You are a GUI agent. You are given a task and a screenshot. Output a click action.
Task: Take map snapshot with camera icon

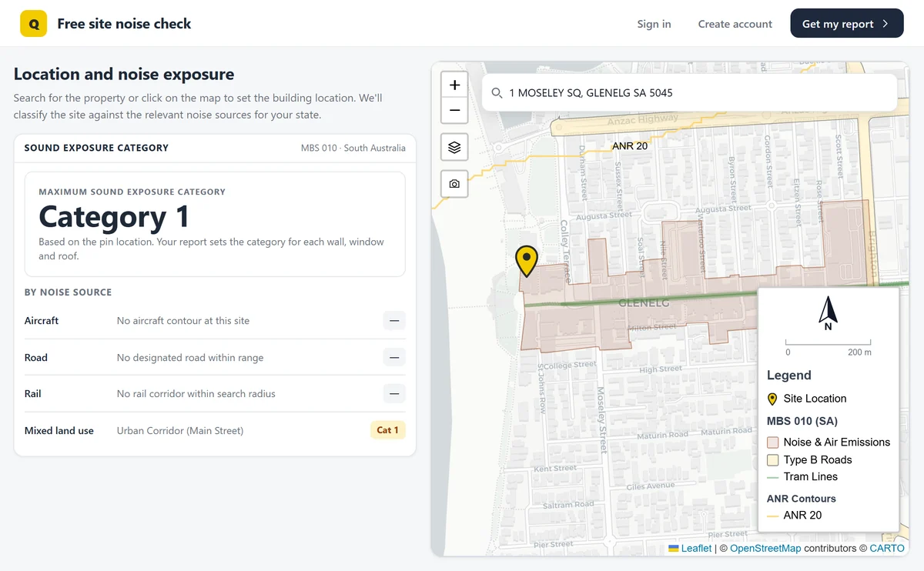click(454, 184)
